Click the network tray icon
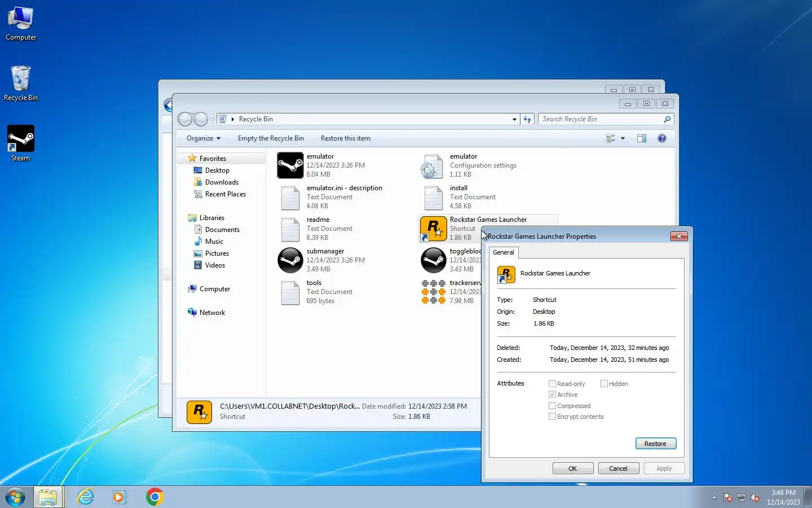 pyautogui.click(x=742, y=497)
